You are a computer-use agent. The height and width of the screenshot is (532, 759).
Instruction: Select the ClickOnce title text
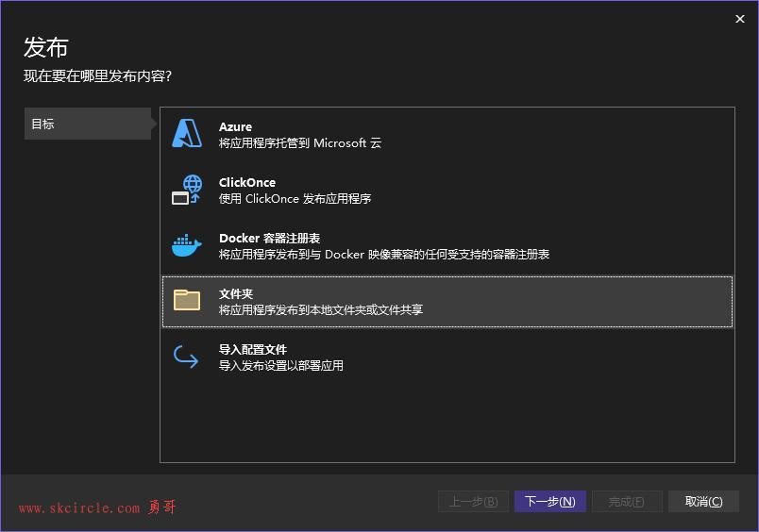point(247,182)
